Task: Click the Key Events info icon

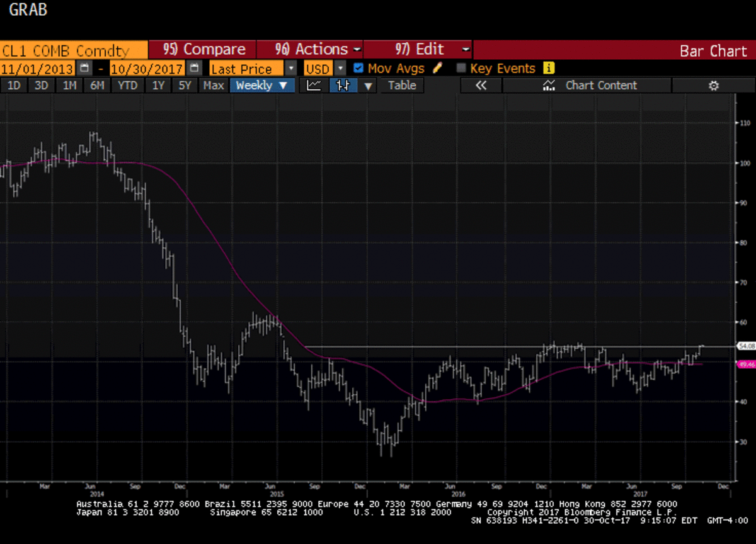Action: [549, 68]
